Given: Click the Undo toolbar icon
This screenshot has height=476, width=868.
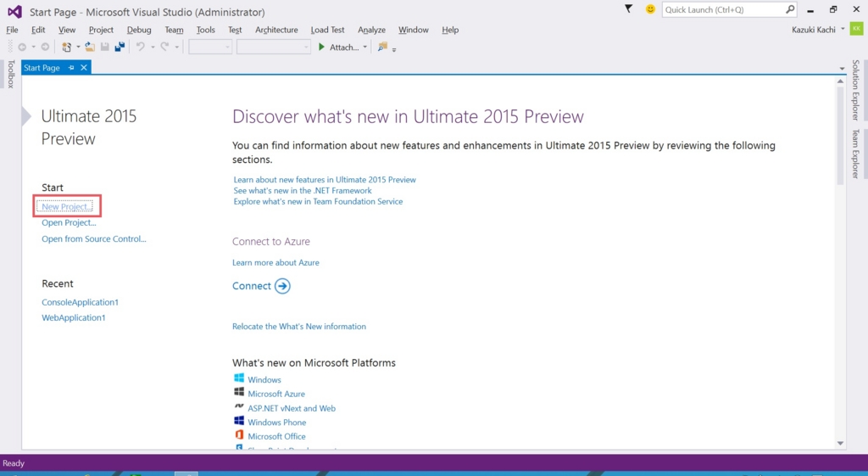Looking at the screenshot, I should pos(141,48).
